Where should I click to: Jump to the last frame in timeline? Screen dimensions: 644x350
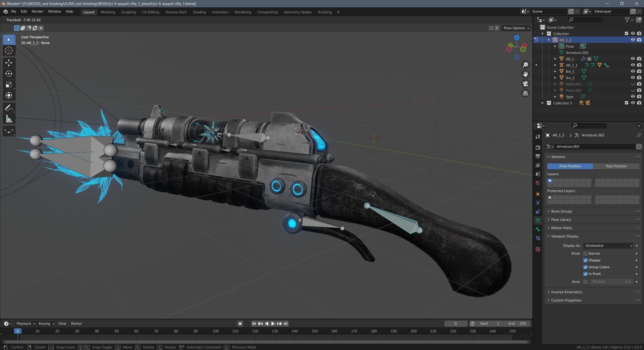click(x=286, y=324)
